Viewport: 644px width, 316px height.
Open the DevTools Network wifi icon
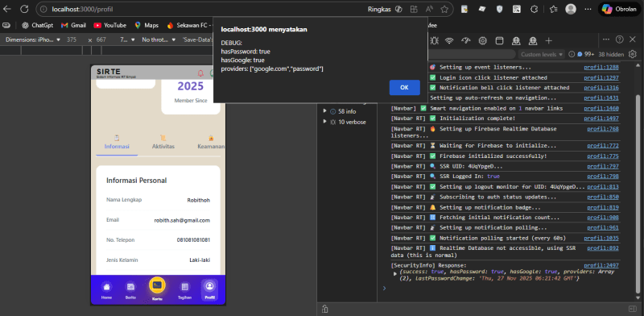pos(449,40)
